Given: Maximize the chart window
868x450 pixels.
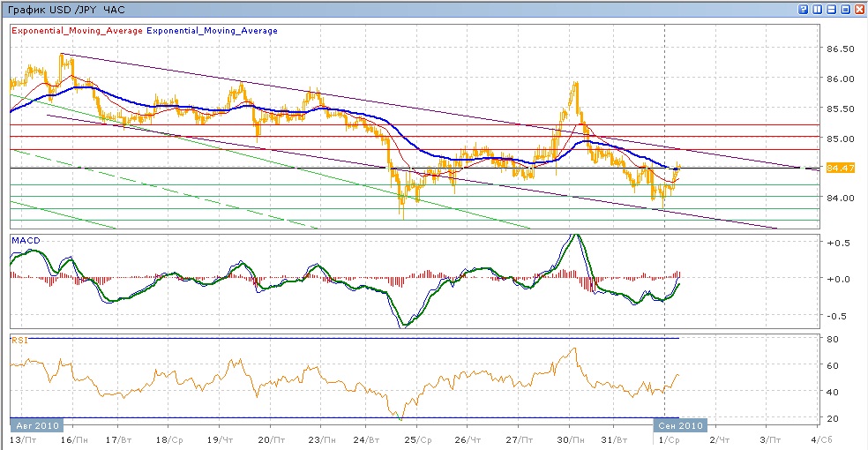Looking at the screenshot, I should click(x=845, y=9).
